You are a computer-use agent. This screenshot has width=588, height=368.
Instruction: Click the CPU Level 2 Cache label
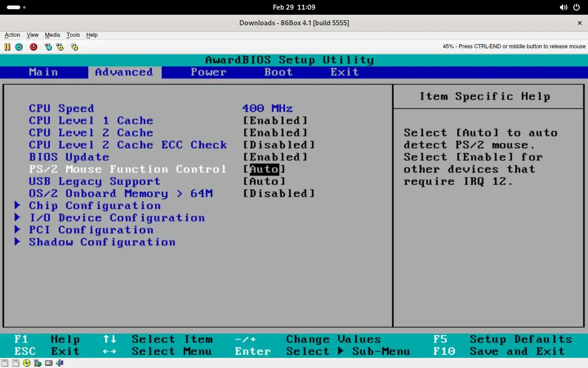click(x=91, y=132)
